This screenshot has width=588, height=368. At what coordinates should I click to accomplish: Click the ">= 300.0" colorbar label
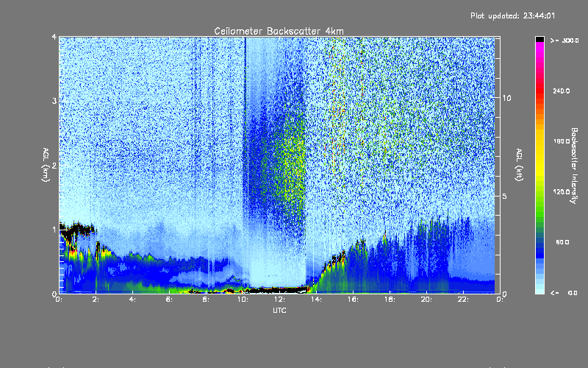point(564,40)
